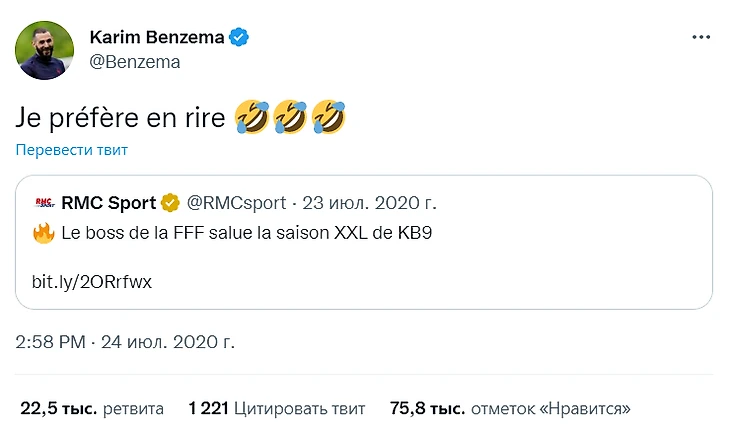The image size is (730, 437).
Task: Click the RMC Sport logo icon
Action: pos(44,203)
